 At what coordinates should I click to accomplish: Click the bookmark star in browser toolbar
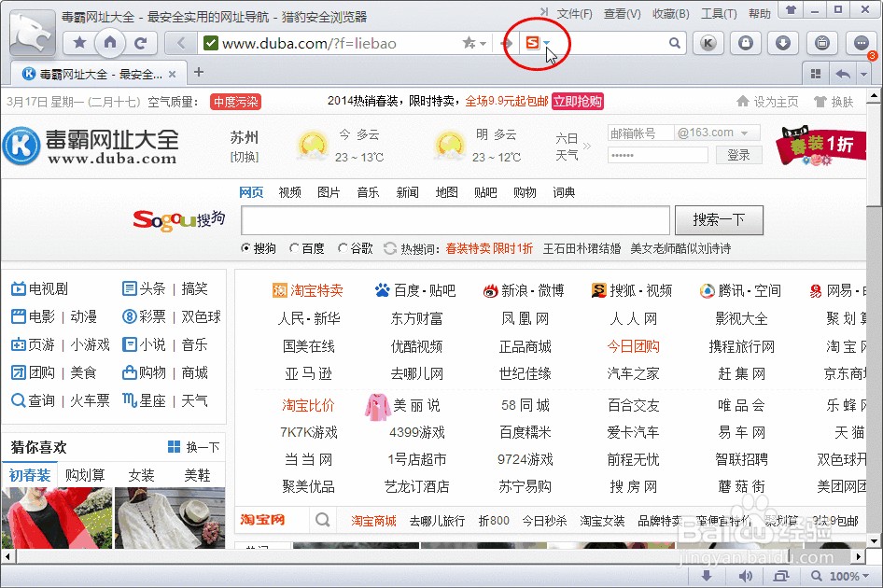80,43
